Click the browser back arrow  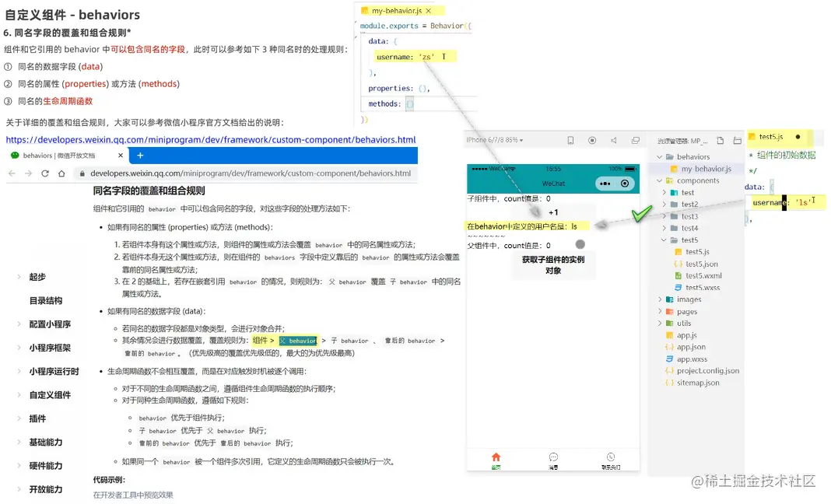pyautogui.click(x=12, y=173)
